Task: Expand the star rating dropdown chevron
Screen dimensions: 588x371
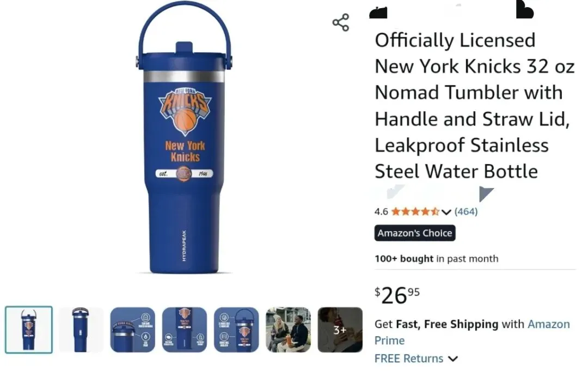Action: tap(446, 212)
